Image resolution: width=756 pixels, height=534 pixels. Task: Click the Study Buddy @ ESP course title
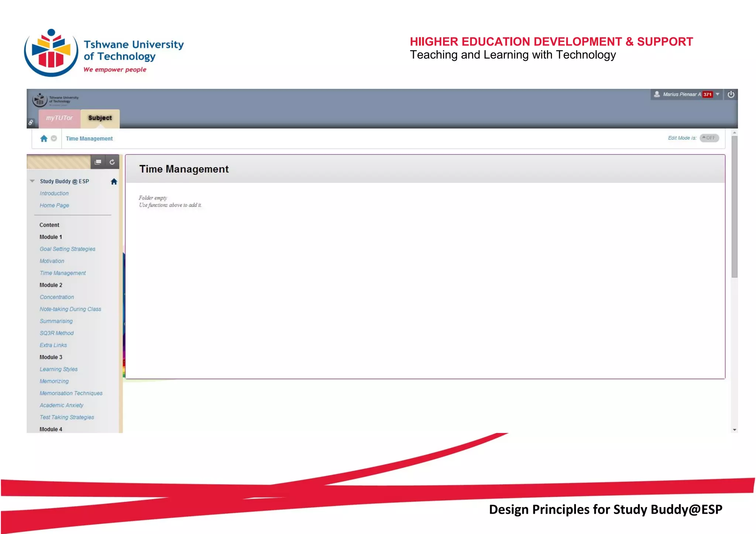pos(65,181)
